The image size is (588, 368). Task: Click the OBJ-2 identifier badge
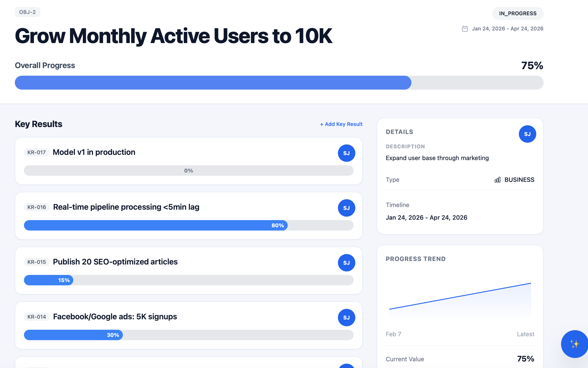[27, 12]
